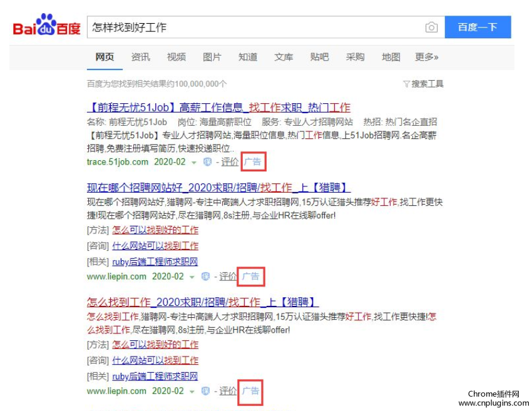
Task: Expand dropdown arrow in 现在哪个招聘网站好 result
Action: click(192, 277)
